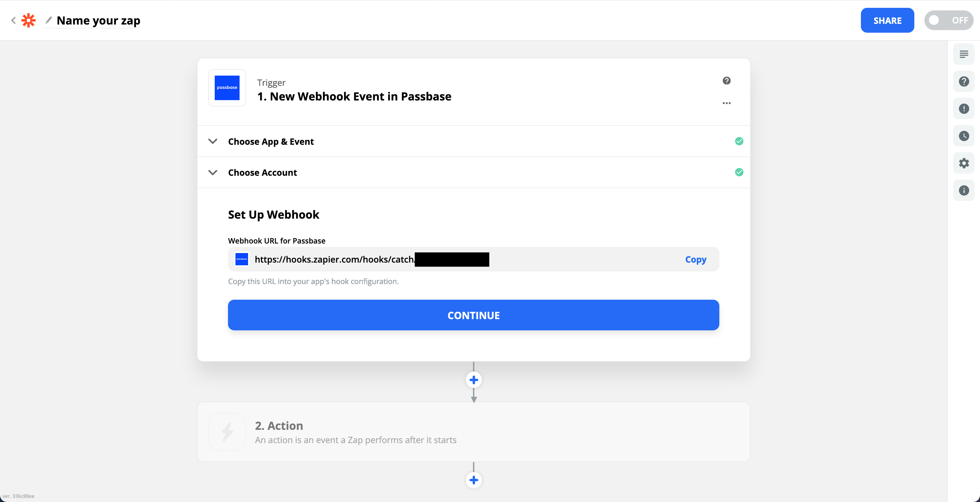
Task: Open help panel in right sidebar
Action: click(964, 81)
